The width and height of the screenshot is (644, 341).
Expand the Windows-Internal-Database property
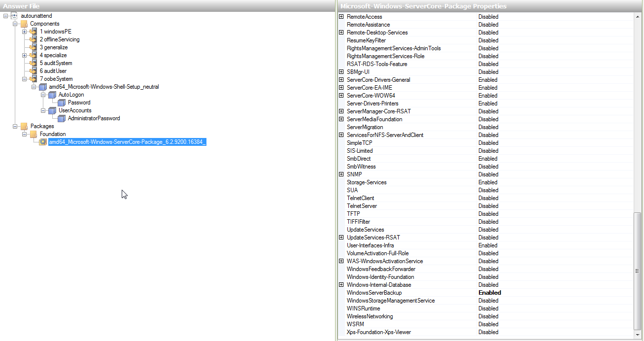341,285
